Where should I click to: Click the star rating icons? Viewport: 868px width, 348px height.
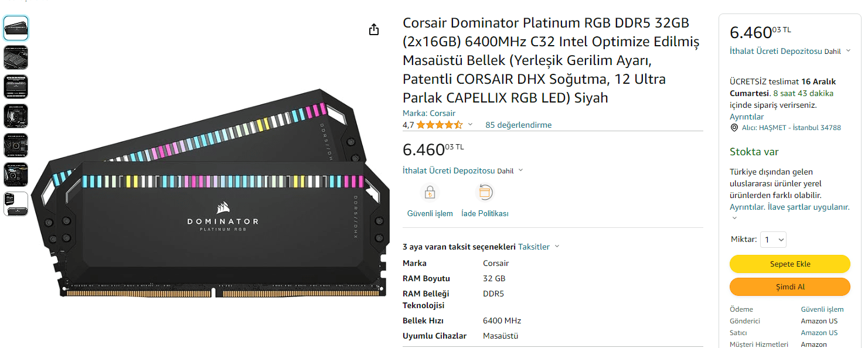439,125
